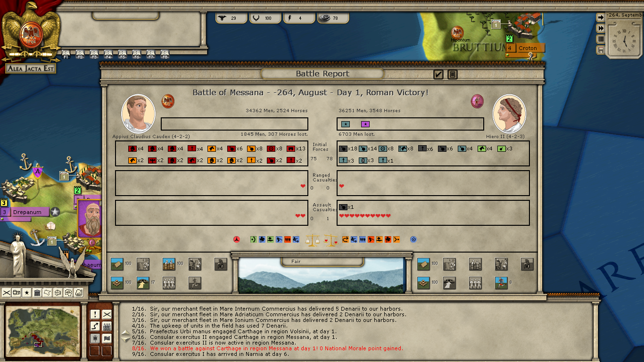Click the F5 army shortcut tab
This screenshot has height=362, width=644.
122,54
